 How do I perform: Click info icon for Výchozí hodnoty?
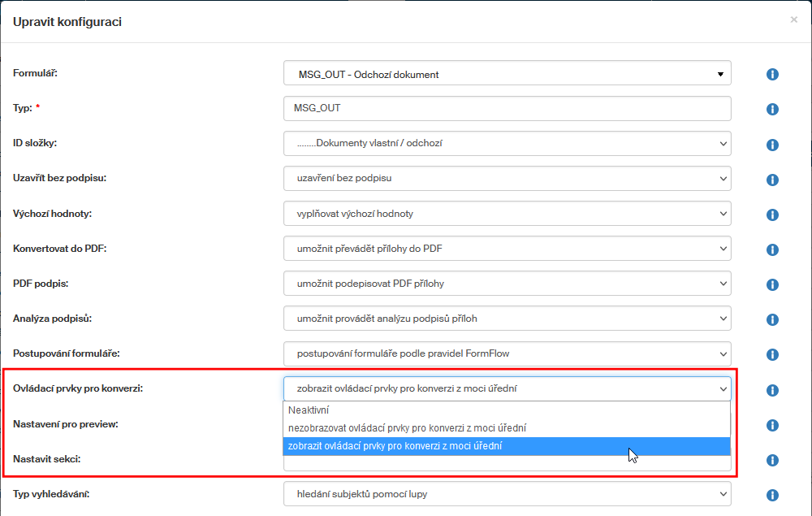point(772,215)
